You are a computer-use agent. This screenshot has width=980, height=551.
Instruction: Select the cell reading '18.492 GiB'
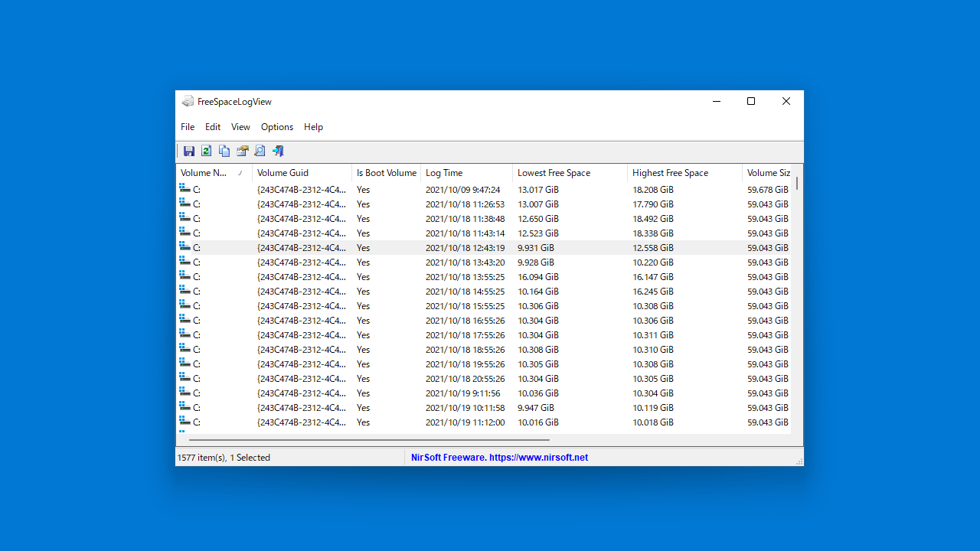(653, 219)
